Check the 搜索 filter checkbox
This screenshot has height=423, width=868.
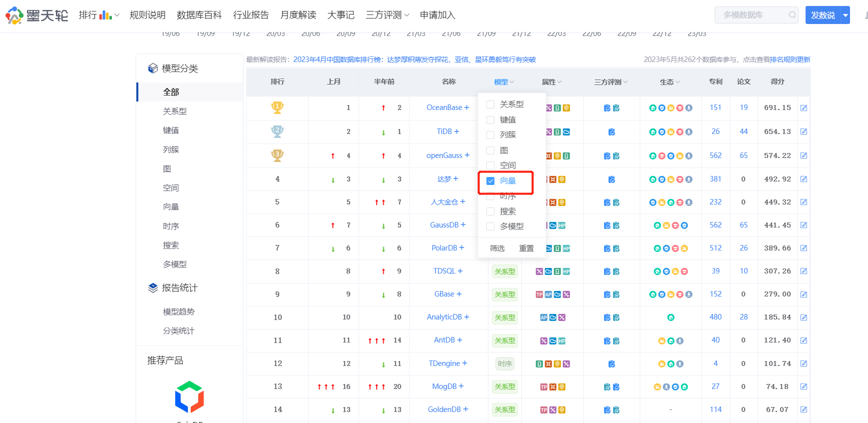(x=490, y=211)
